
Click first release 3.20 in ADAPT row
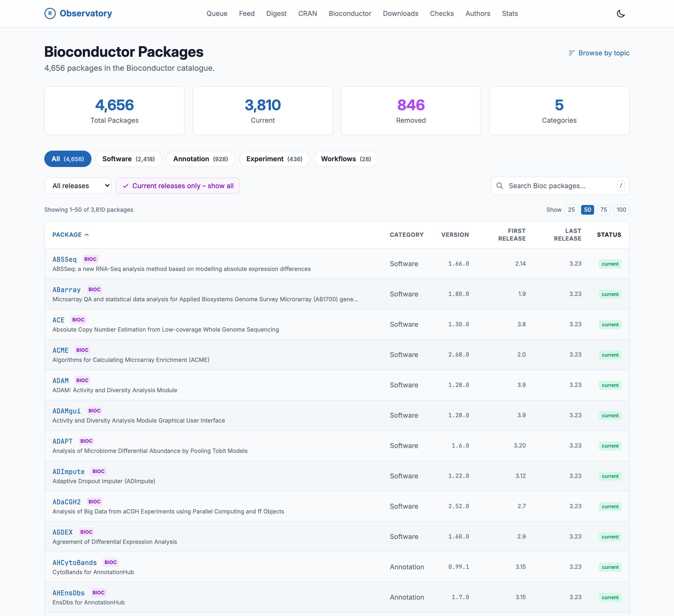(519, 446)
